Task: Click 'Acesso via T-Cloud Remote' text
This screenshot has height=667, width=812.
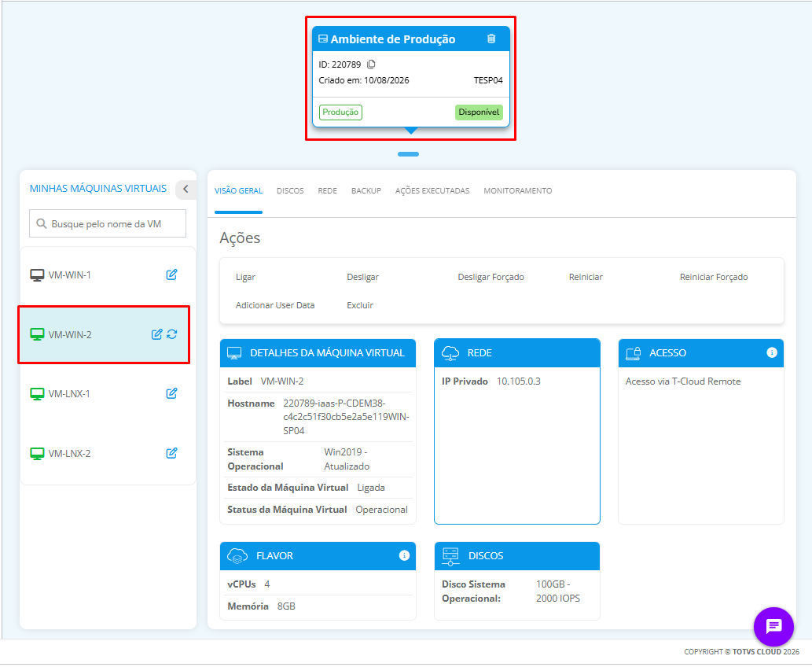Action: point(682,381)
